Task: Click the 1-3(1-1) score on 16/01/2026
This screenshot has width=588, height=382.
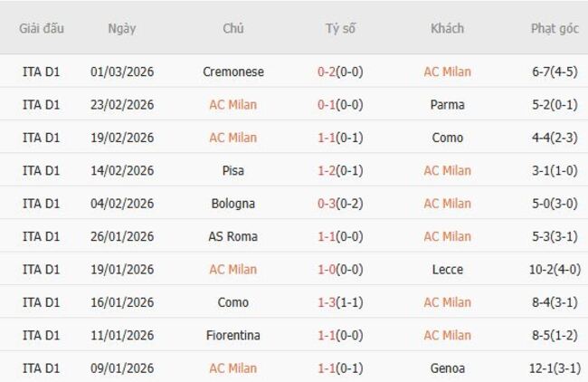Action: [340, 302]
